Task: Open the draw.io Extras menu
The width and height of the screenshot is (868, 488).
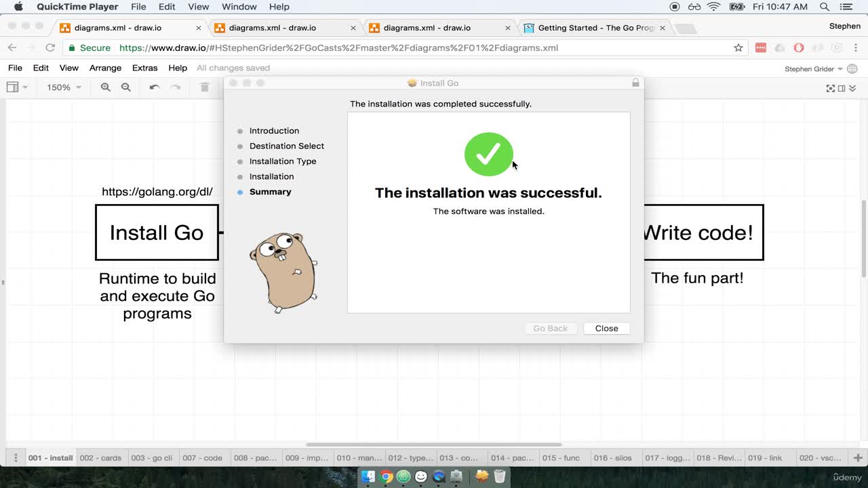Action: pyautogui.click(x=144, y=68)
